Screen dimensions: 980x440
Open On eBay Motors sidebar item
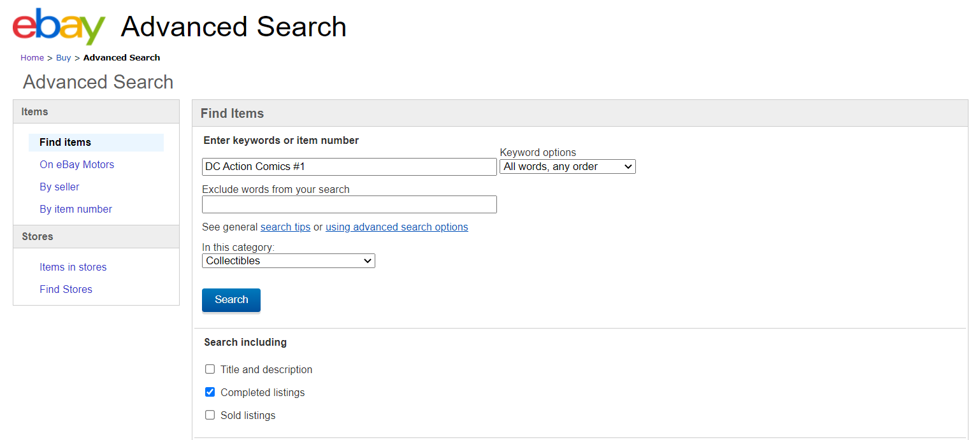pyautogui.click(x=76, y=165)
